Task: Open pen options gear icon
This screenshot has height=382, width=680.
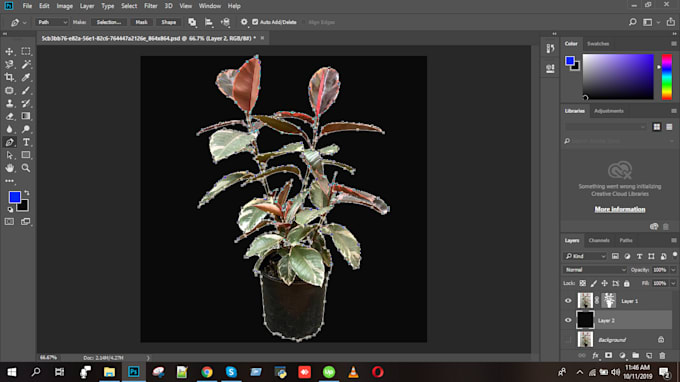Action: pos(244,22)
